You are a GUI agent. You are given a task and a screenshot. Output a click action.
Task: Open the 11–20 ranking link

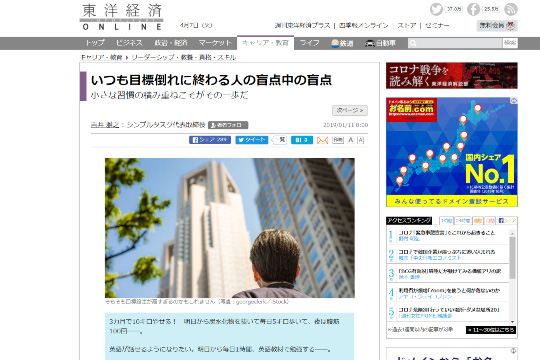pyautogui.click(x=491, y=330)
